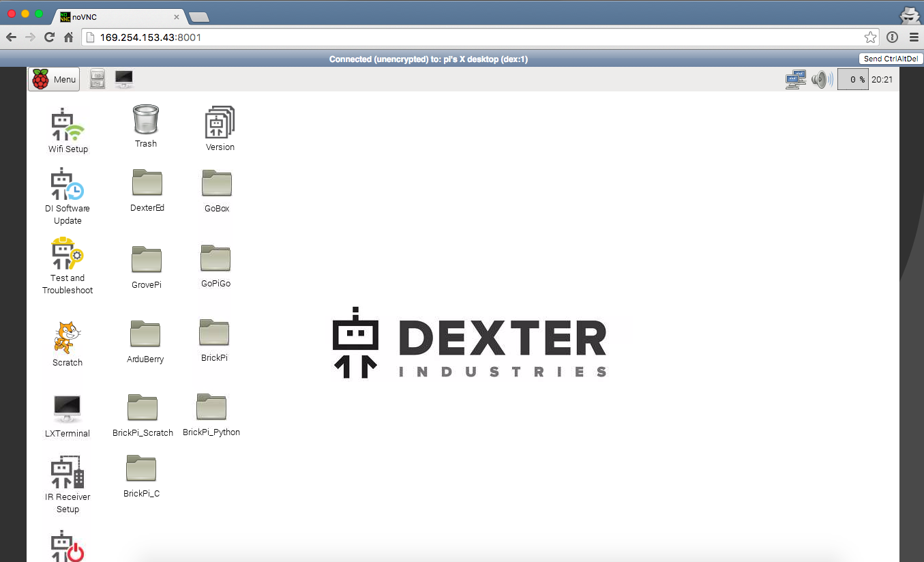
Task: Open the GoPiGo folder
Action: (215, 266)
